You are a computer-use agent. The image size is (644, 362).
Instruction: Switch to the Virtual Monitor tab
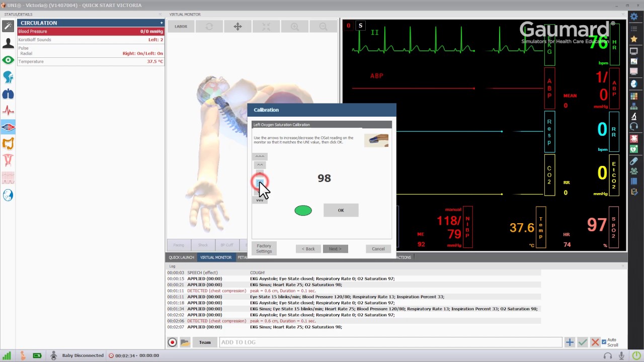[216, 257]
